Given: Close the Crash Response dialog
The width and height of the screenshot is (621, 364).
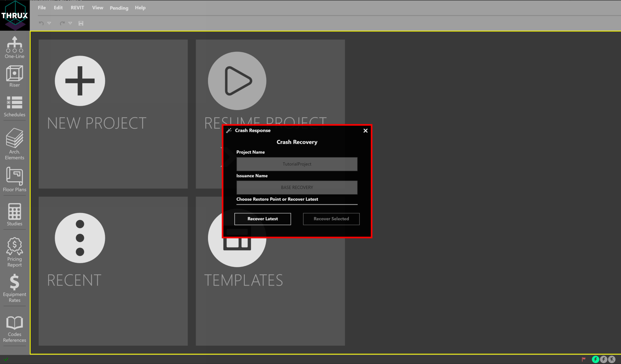Looking at the screenshot, I should click(x=365, y=131).
